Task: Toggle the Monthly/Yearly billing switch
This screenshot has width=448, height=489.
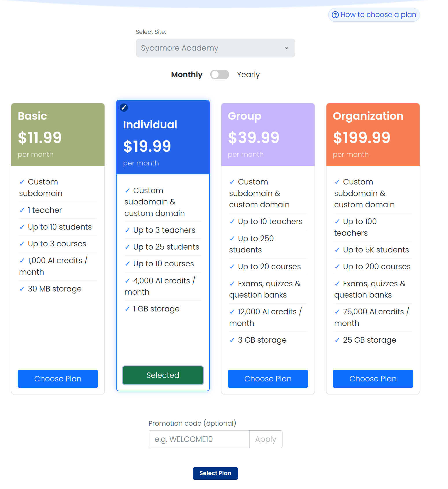Action: click(220, 75)
